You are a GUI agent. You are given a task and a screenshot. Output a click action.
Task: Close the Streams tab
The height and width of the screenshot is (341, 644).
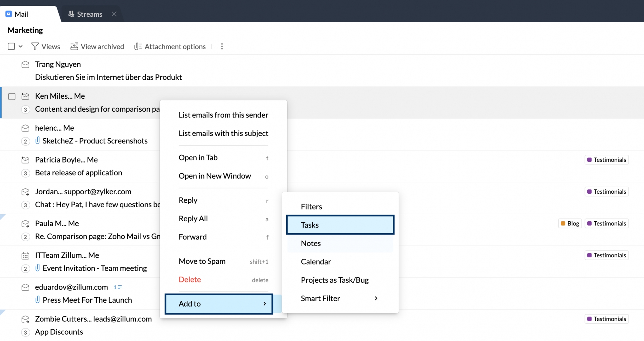pyautogui.click(x=114, y=14)
